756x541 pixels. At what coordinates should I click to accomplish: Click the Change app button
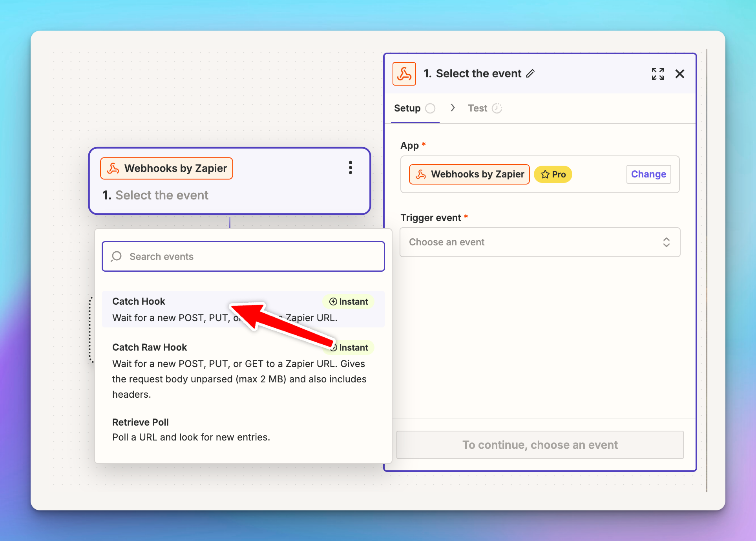click(648, 174)
